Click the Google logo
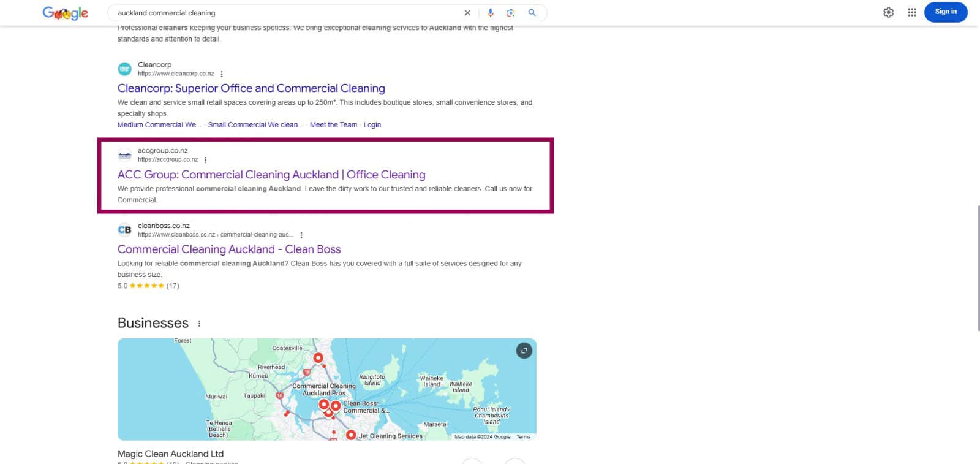980x464 pixels. click(x=66, y=13)
